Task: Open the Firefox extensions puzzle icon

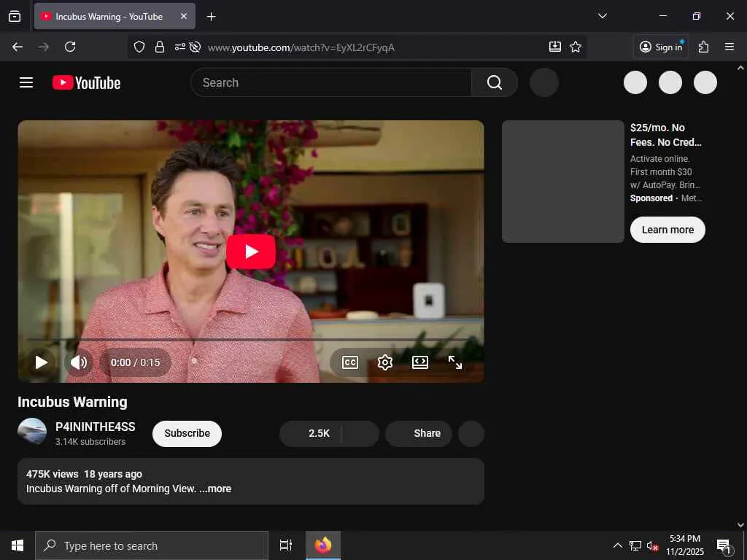Action: coord(704,47)
